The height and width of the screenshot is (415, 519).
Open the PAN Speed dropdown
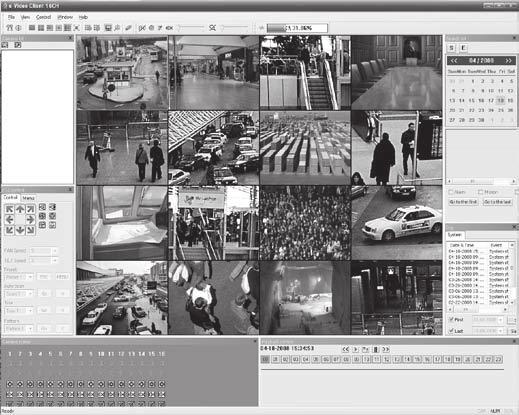coord(44,251)
